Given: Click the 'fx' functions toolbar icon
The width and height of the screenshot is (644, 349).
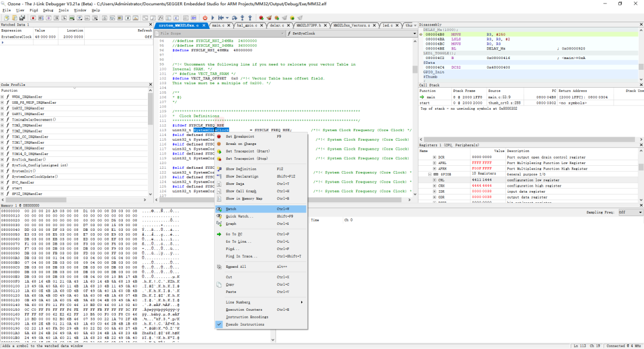Looking at the screenshot, I should [x=160, y=18].
